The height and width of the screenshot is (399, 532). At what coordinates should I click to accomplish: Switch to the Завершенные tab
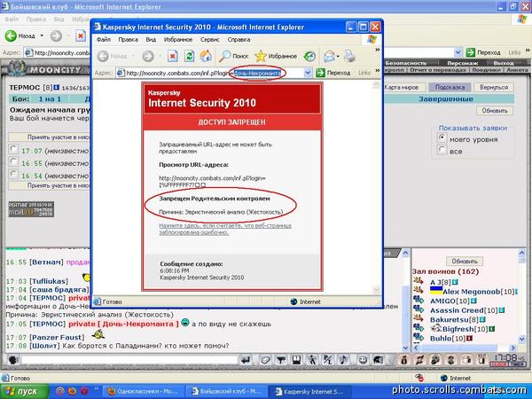coord(446,99)
